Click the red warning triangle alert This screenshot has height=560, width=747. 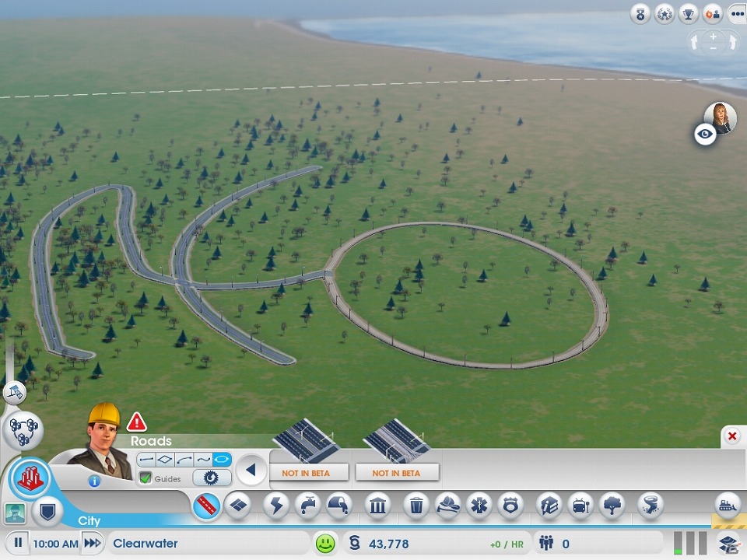(137, 422)
